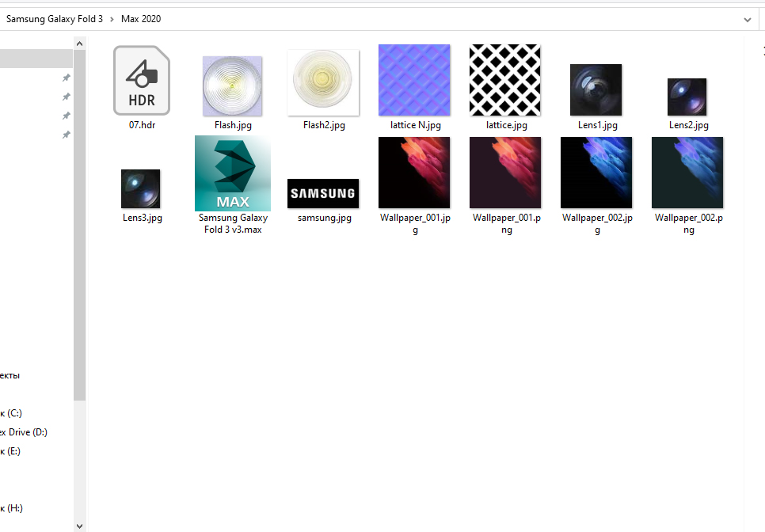Viewport: 765px width, 532px height.
Task: Click the sidebar scroll down arrow
Action: 79,526
